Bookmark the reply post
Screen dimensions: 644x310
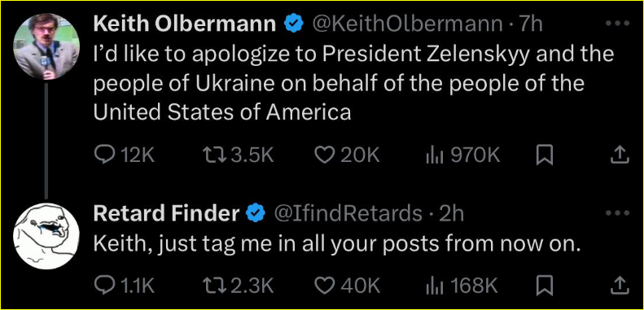(x=545, y=286)
